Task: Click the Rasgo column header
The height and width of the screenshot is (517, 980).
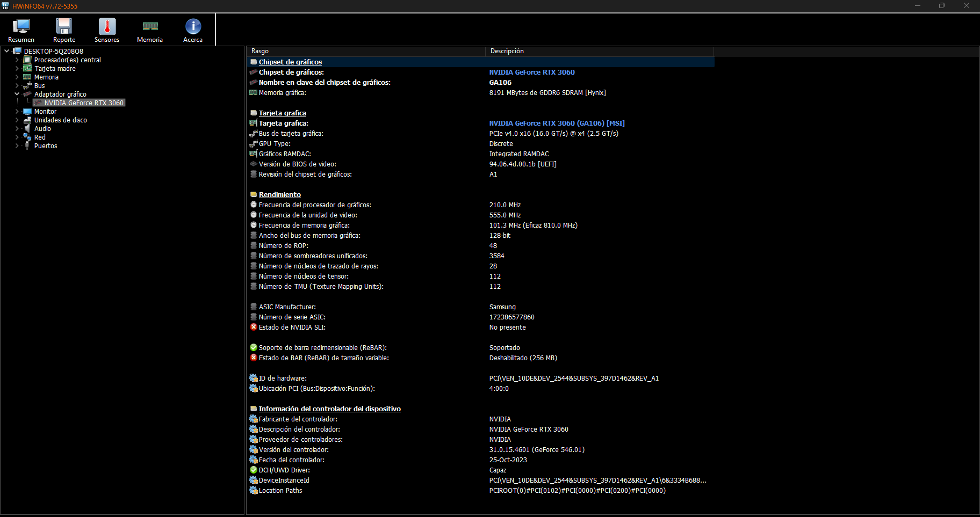Action: point(366,51)
